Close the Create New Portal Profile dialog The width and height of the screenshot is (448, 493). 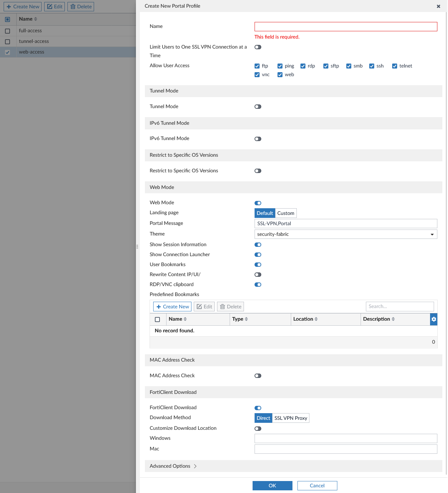point(438,6)
